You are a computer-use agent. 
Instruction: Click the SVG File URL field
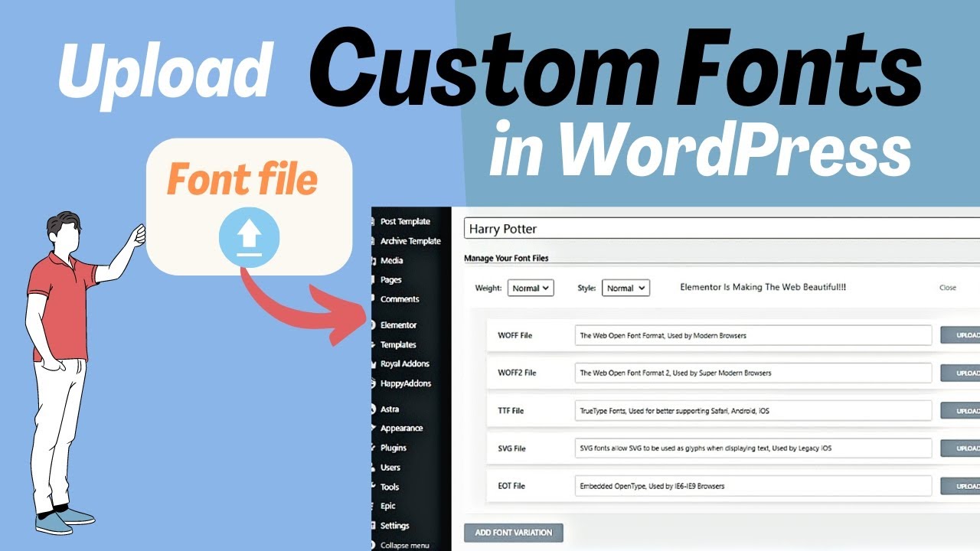tap(753, 448)
